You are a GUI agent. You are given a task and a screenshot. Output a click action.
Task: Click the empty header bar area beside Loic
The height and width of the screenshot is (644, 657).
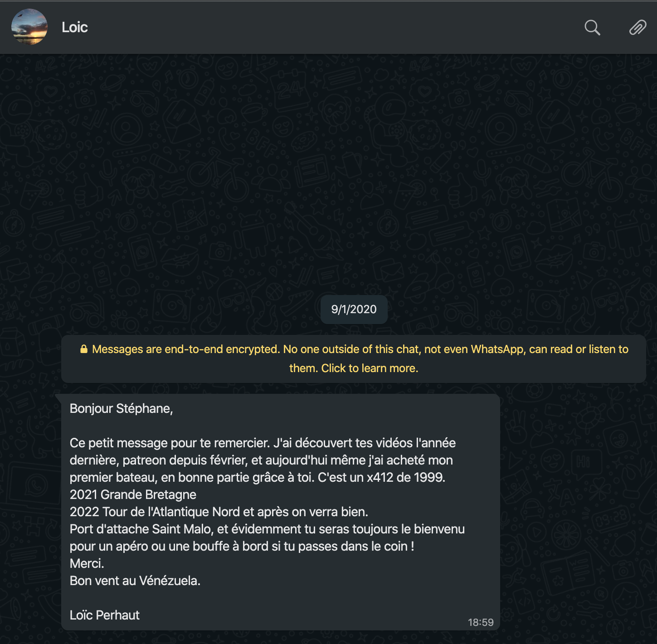pos(336,27)
